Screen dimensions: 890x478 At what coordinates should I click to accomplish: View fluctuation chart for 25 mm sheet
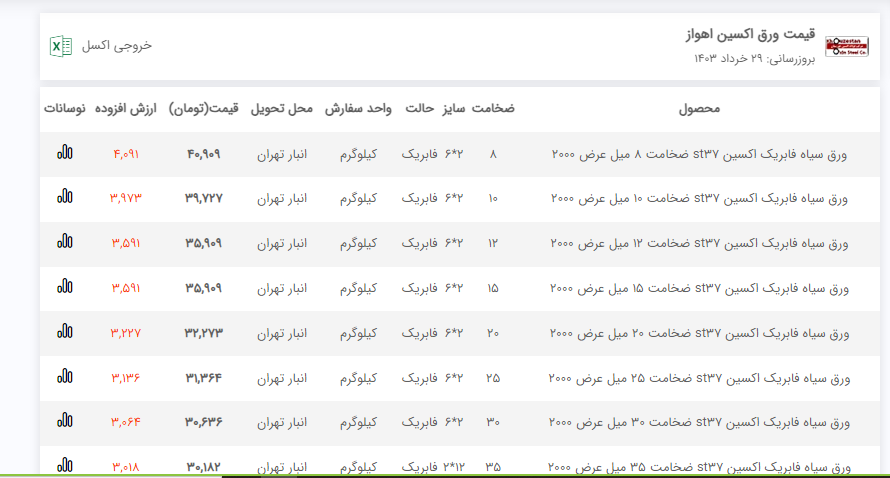coord(65,378)
